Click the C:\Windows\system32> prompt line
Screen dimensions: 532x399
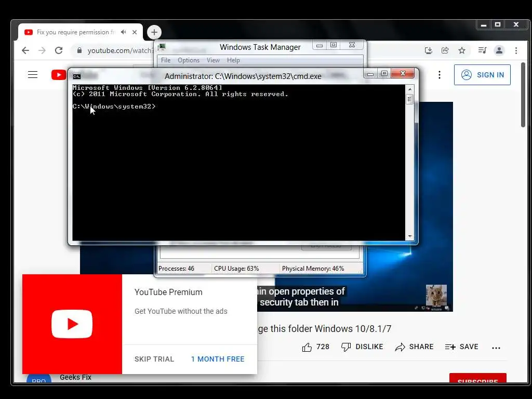click(114, 107)
